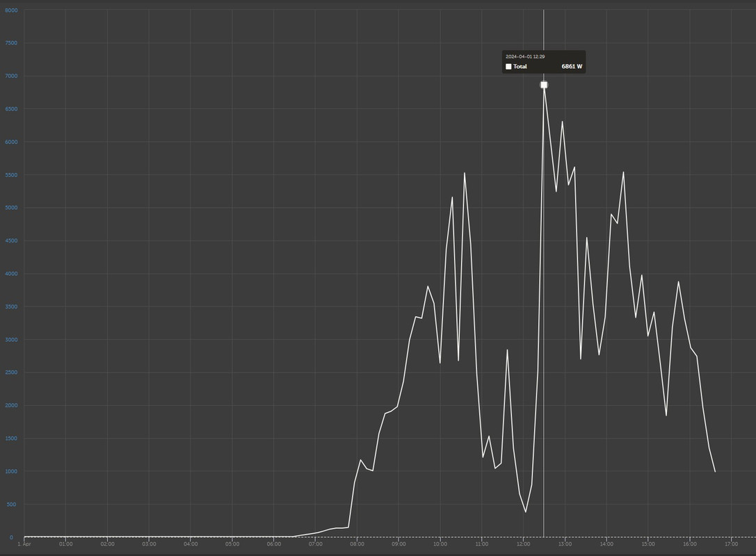The width and height of the screenshot is (756, 556).
Task: Click the 12:00 x-axis label
Action: coord(523,544)
